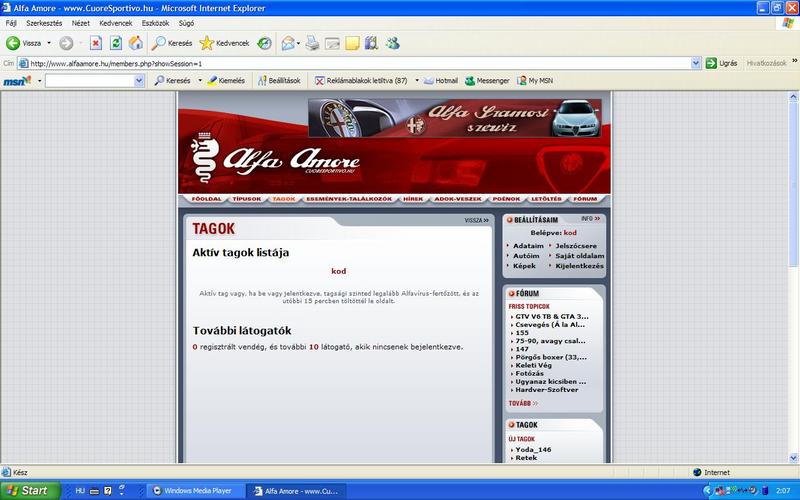Print the page with printer icon
The image size is (800, 500).
coord(312,43)
